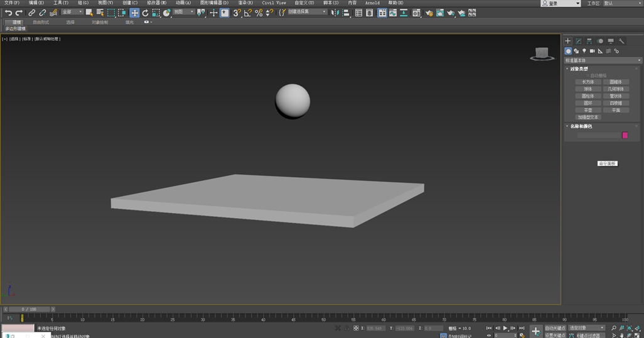Select the Rotate tool icon

[x=145, y=13]
